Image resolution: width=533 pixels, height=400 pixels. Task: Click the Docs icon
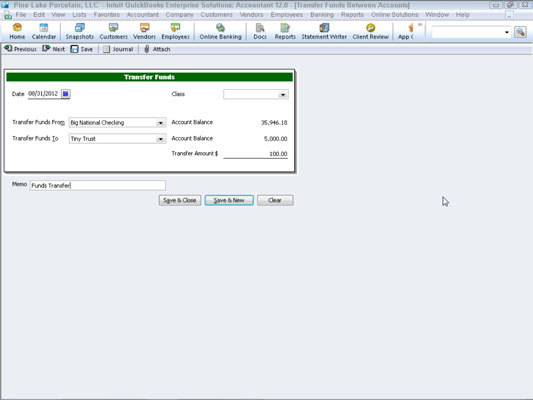click(x=260, y=28)
